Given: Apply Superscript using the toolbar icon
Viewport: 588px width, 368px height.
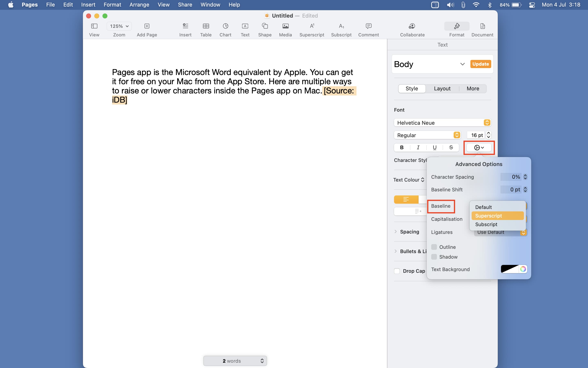Looking at the screenshot, I should pos(312,26).
